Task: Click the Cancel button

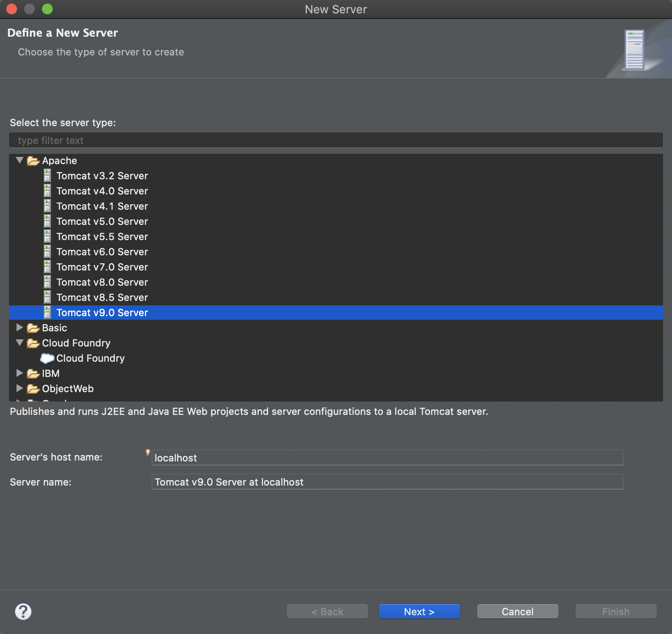Action: 517,611
